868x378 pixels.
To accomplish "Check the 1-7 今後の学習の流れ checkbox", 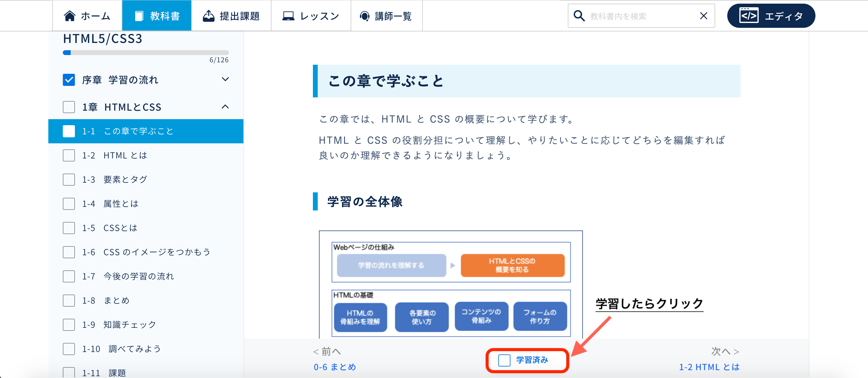I will click(69, 276).
